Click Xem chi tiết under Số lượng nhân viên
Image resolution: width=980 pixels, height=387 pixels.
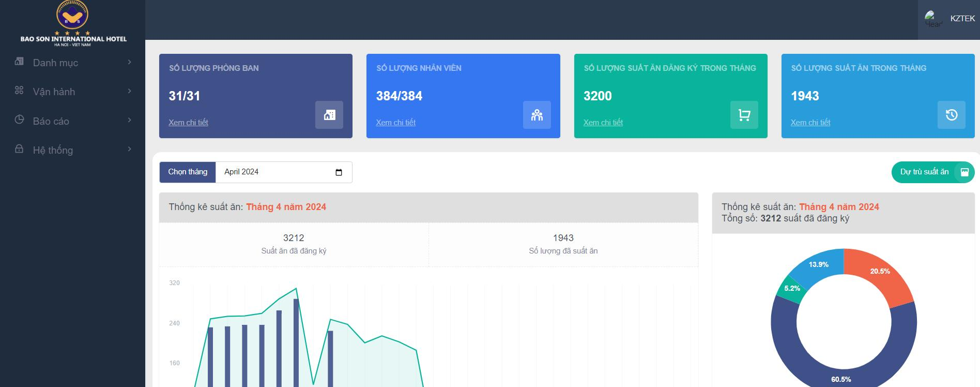tap(395, 123)
